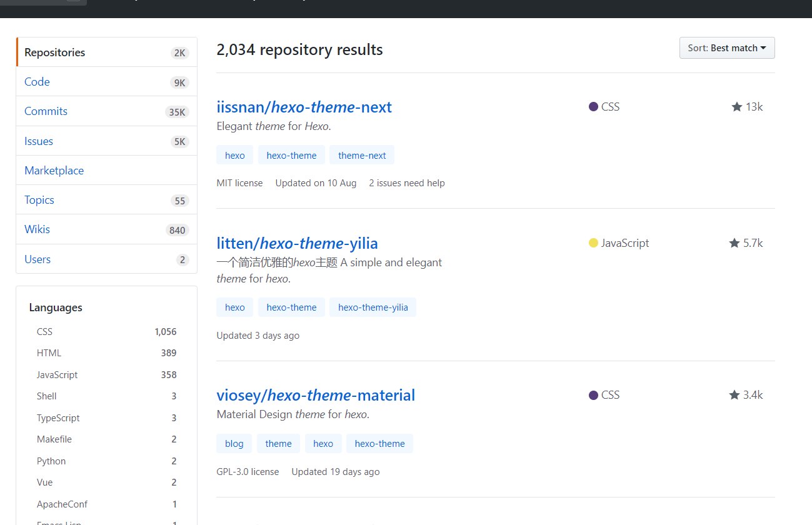Click the Updated 19 days ago text
Screen dimensions: 812x525
(x=336, y=472)
